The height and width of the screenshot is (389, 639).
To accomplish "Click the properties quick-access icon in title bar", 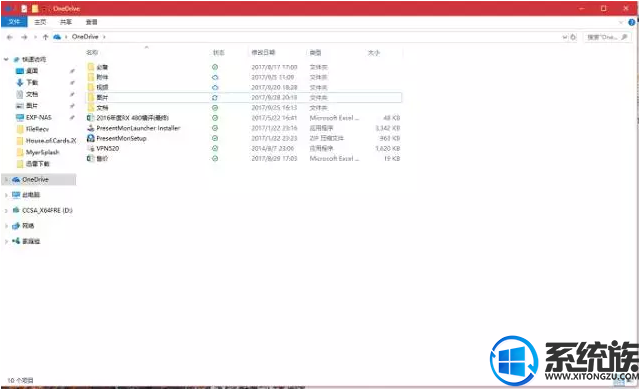I will click(24, 8).
